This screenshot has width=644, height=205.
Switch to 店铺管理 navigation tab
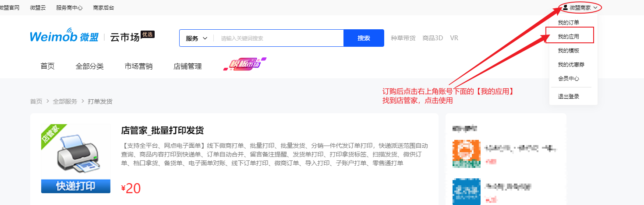(188, 66)
